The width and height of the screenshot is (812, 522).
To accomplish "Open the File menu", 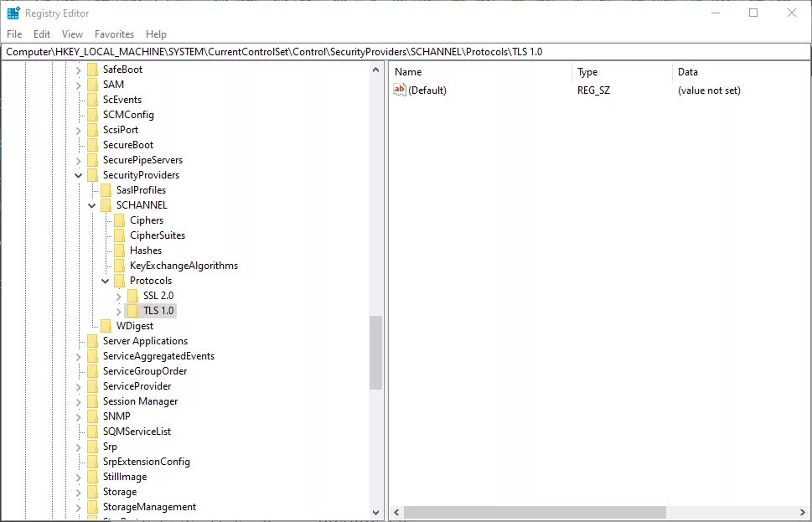I will [x=14, y=34].
